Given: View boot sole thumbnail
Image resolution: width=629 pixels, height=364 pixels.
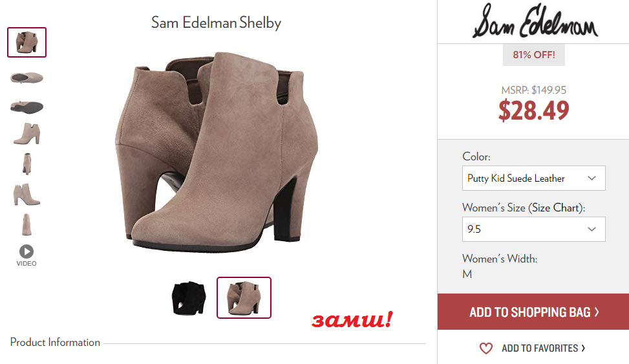Looking at the screenshot, I should pos(27,107).
